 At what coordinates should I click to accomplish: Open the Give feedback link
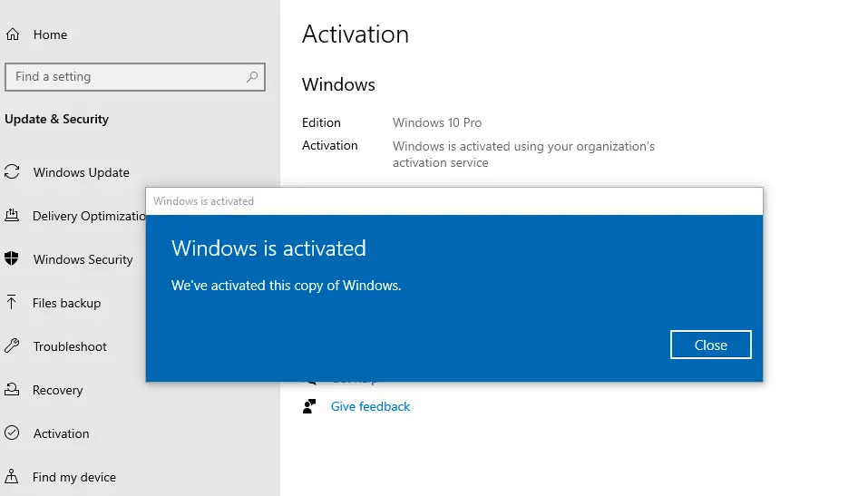(x=370, y=406)
